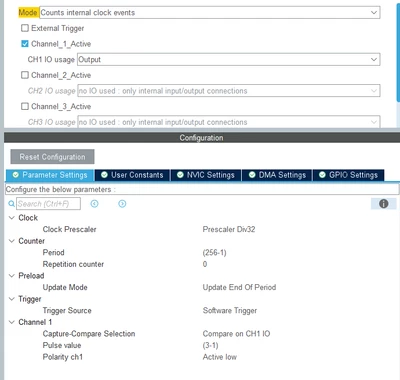Open the parameter info icon
Viewport: 400px width, 380px height.
[384, 204]
